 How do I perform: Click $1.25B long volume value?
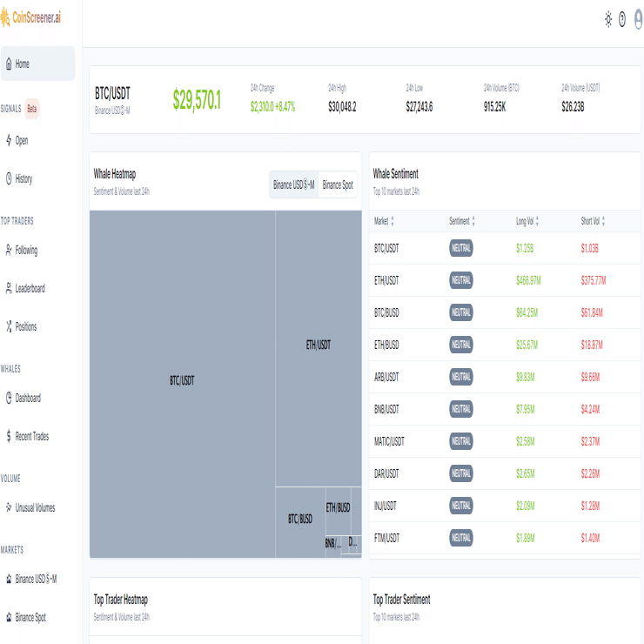(525, 248)
